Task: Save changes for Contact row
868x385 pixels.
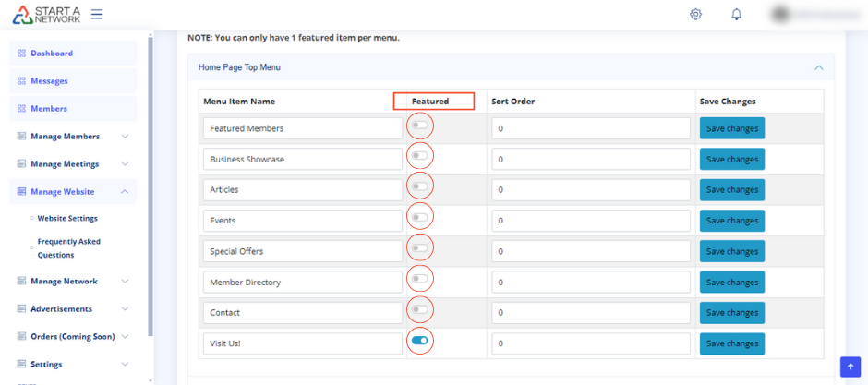Action: [731, 313]
